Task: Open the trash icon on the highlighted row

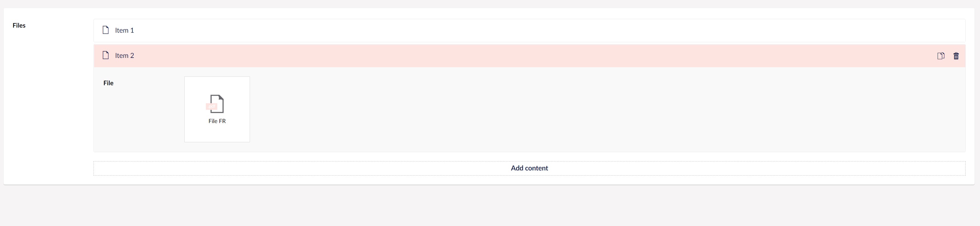Action: [956, 56]
